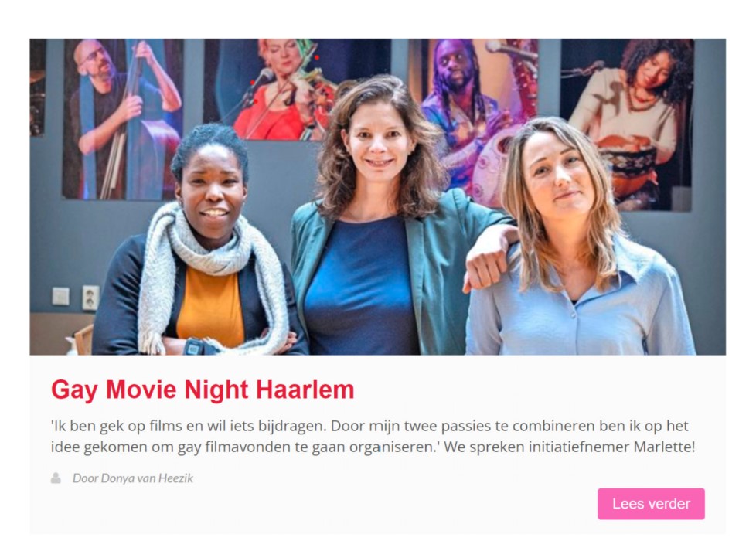The image size is (756, 558).
Task: Open the Gay Movie Night Haarlem headline
Action: (x=203, y=390)
